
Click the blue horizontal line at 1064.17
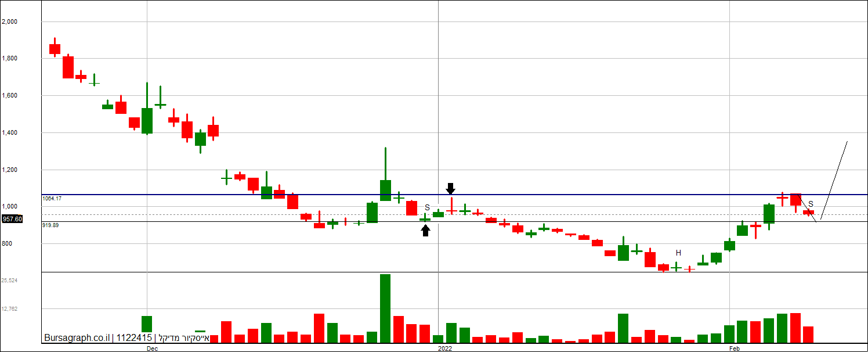455,195
